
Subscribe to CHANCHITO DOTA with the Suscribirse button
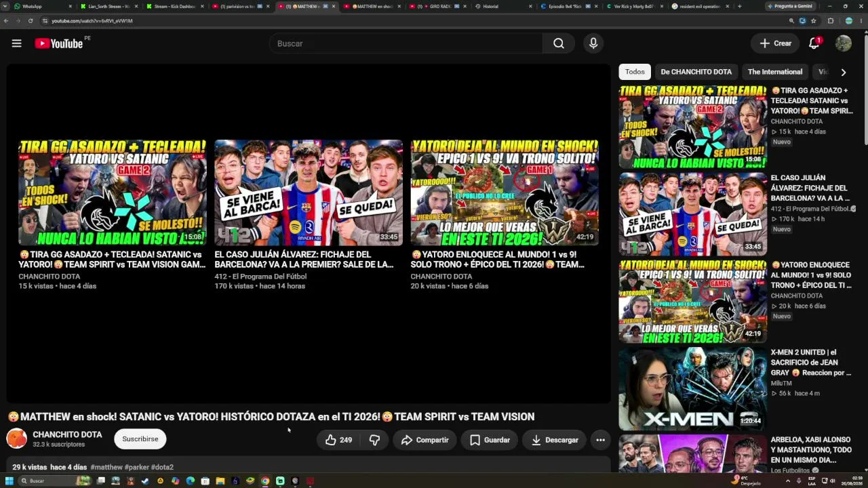140,439
